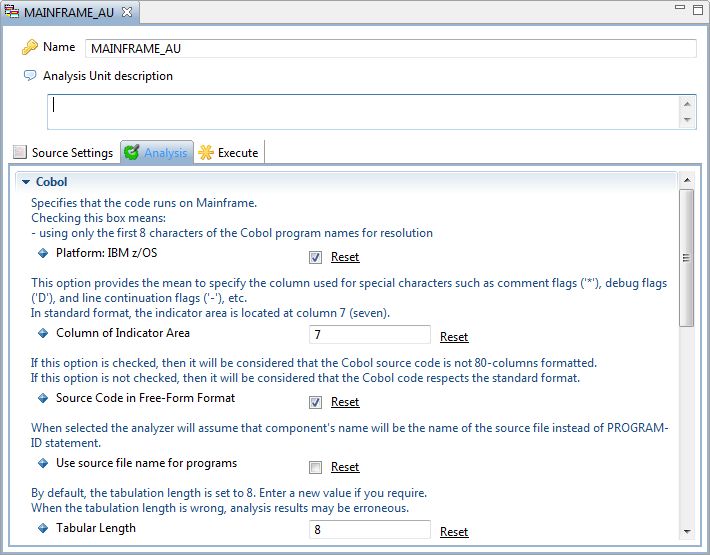The width and height of the screenshot is (710, 555).
Task: Click diamond icon next to Tabular Length
Action: pos(43,529)
